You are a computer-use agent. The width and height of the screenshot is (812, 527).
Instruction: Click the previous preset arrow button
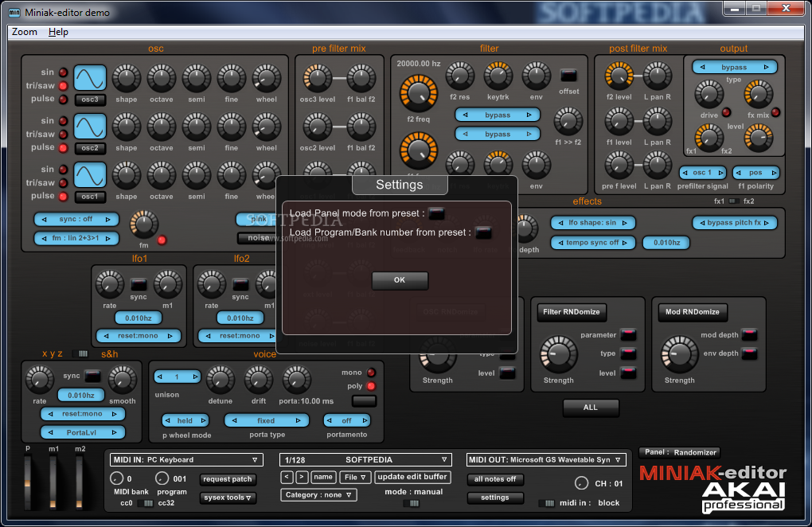click(x=287, y=477)
